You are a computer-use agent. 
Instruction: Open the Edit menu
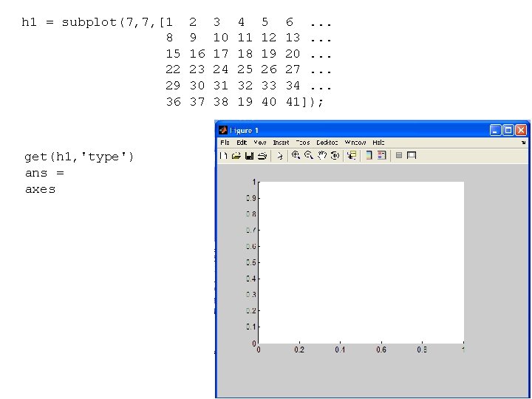[242, 143]
